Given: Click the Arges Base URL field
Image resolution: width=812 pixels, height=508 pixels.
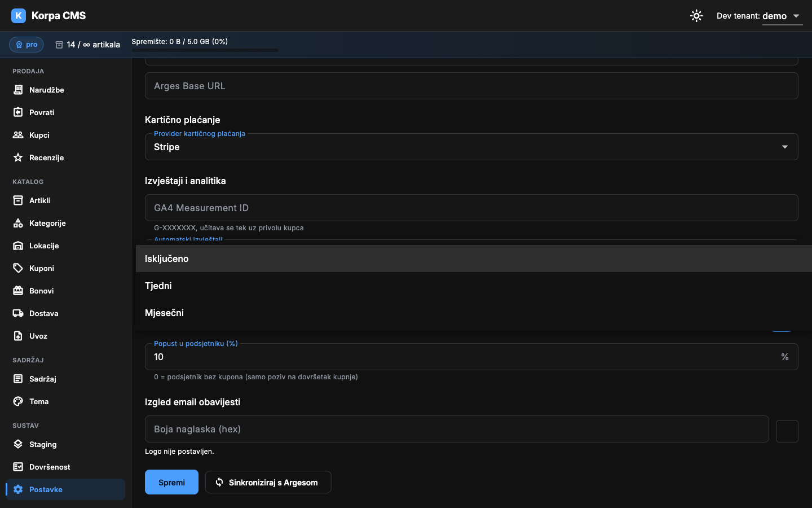Looking at the screenshot, I should pyautogui.click(x=471, y=86).
